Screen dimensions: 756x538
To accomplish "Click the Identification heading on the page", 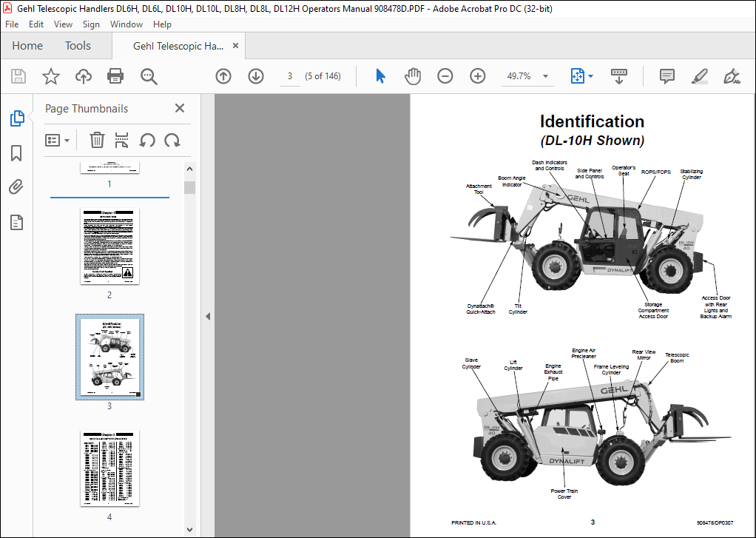I will click(592, 121).
